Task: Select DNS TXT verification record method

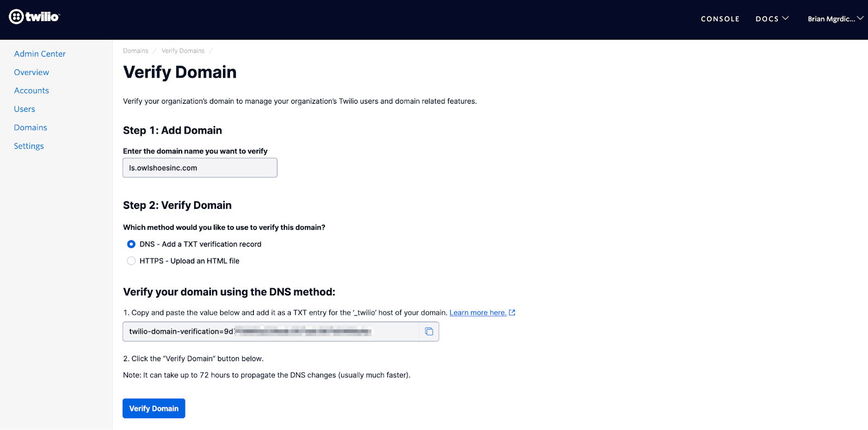Action: (131, 244)
